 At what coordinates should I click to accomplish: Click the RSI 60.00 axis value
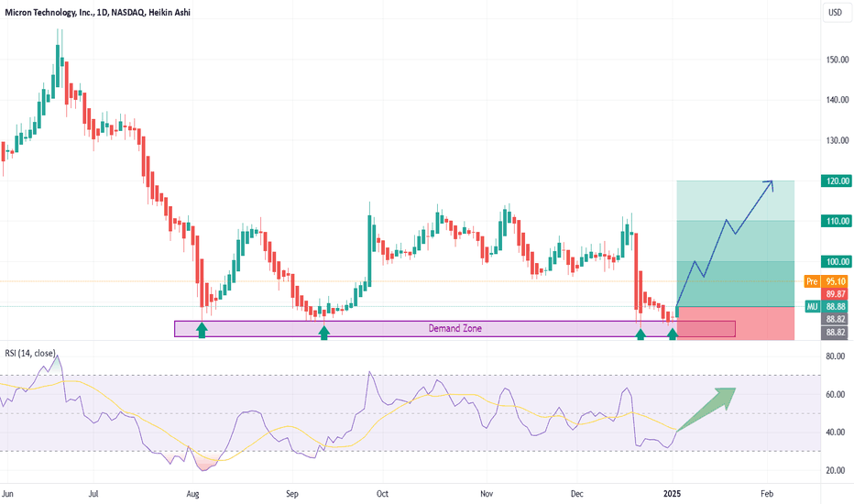(835, 394)
